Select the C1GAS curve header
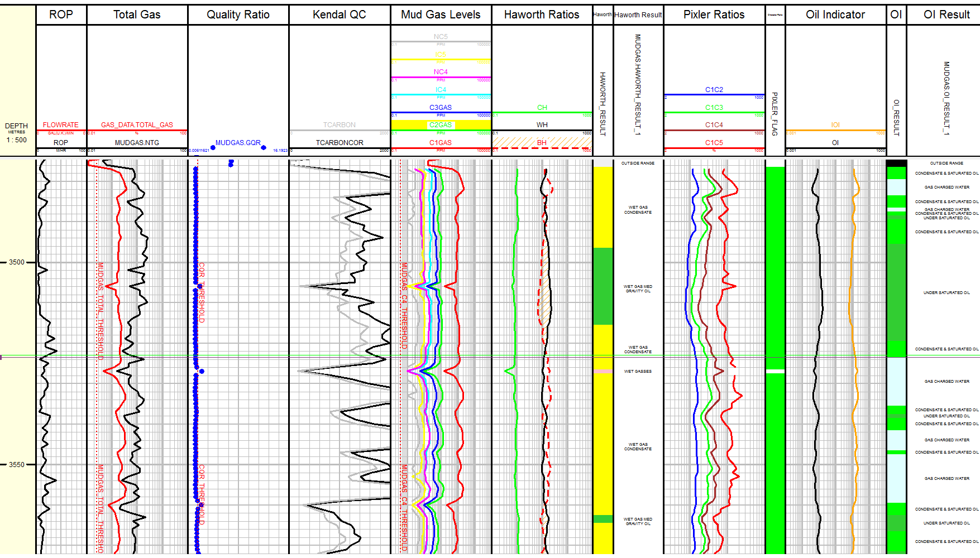 441,143
